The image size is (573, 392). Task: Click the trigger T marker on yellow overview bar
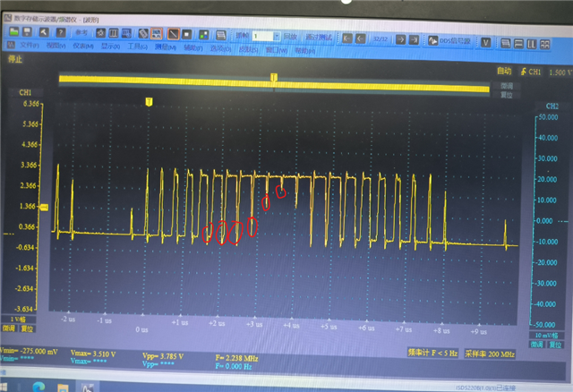pyautogui.click(x=274, y=77)
